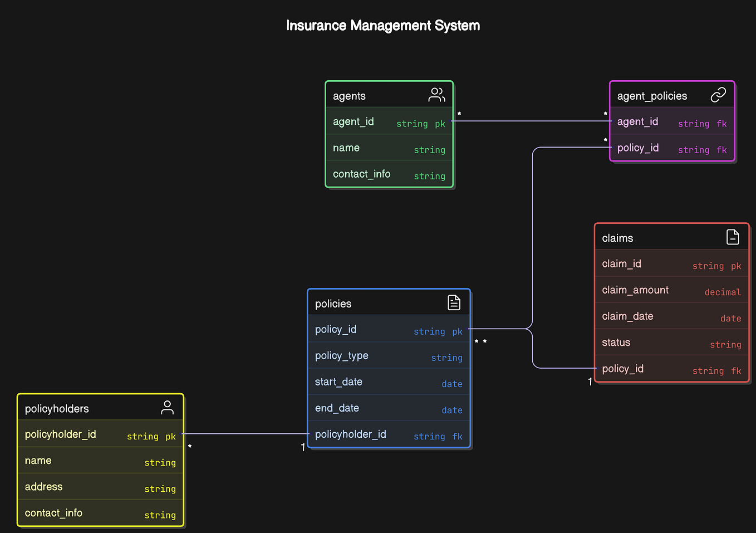756x533 pixels.
Task: Click the person icon on policyholders header
Action: pyautogui.click(x=167, y=407)
